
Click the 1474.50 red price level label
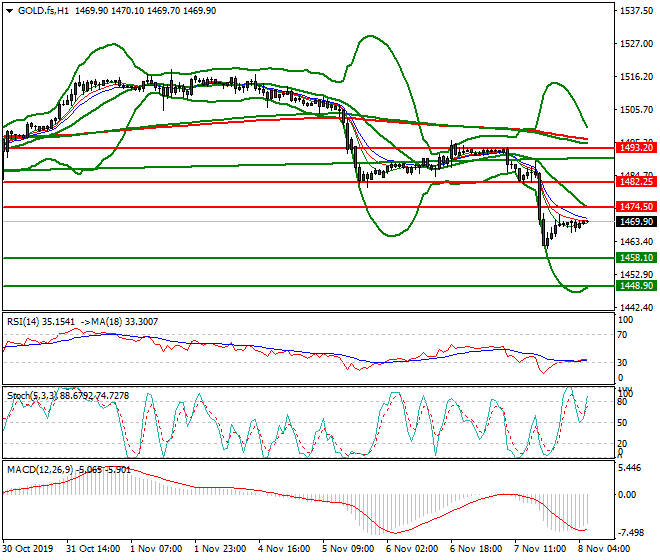point(636,206)
